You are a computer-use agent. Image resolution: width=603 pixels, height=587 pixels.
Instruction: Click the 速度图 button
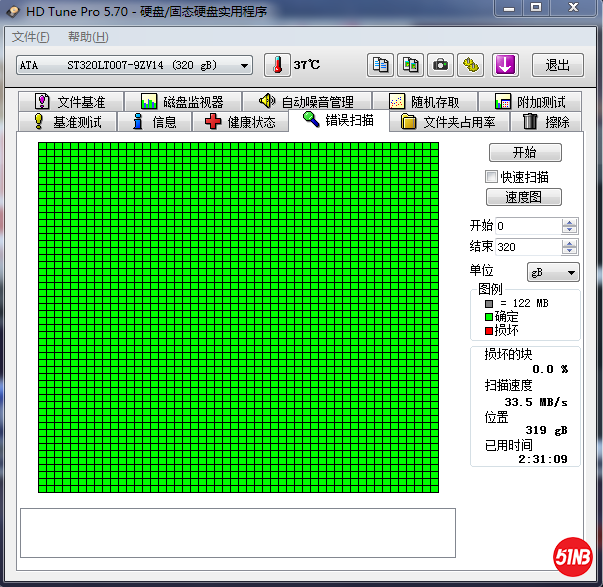pos(524,197)
